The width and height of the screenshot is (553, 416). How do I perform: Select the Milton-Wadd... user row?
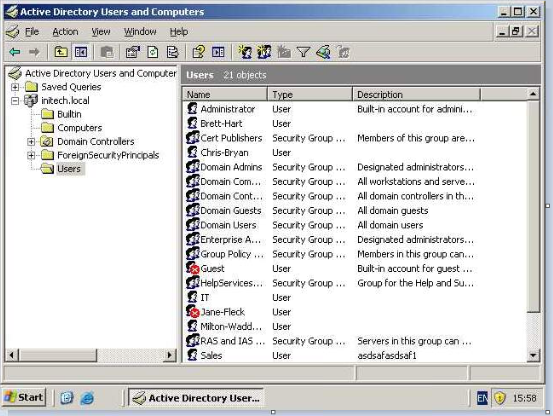pyautogui.click(x=355, y=326)
